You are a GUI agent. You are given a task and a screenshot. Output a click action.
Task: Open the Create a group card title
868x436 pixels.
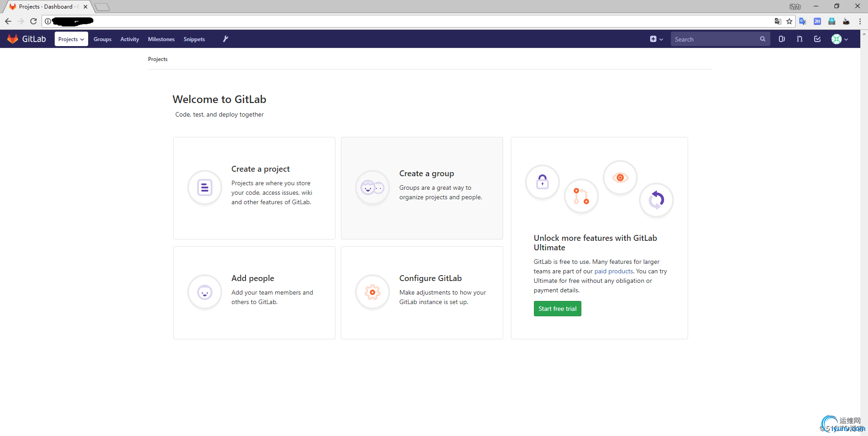427,173
